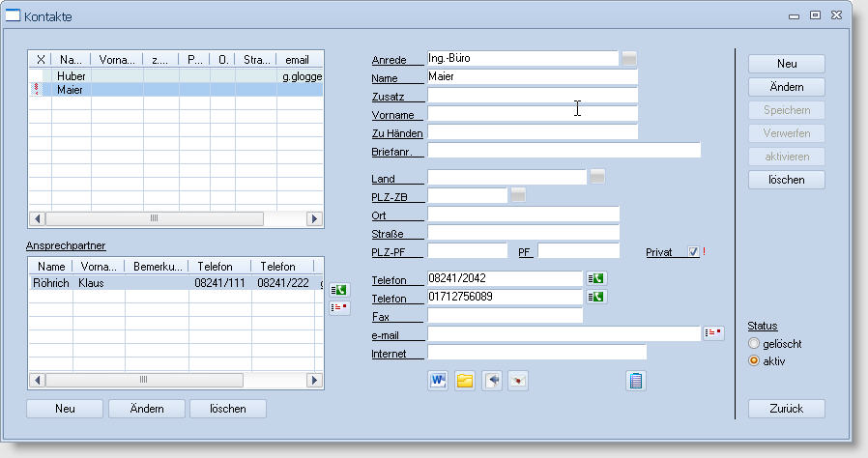Click the list icon next to e-mail field
The width and height of the screenshot is (868, 458).
(713, 333)
